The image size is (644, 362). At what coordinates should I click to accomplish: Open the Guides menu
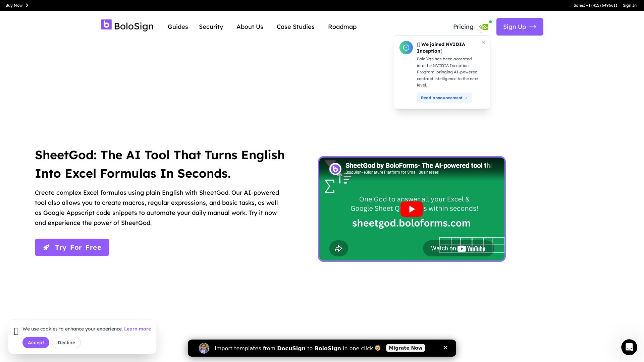pyautogui.click(x=178, y=27)
